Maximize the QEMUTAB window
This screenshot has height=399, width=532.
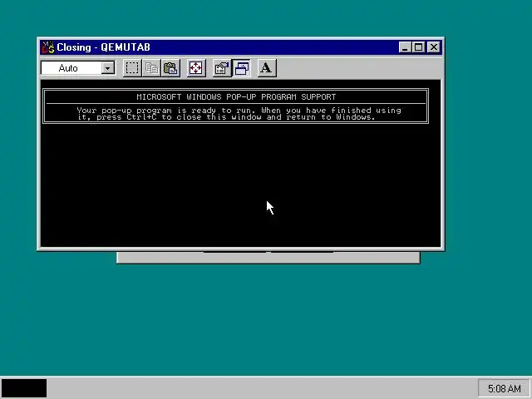pyautogui.click(x=418, y=47)
